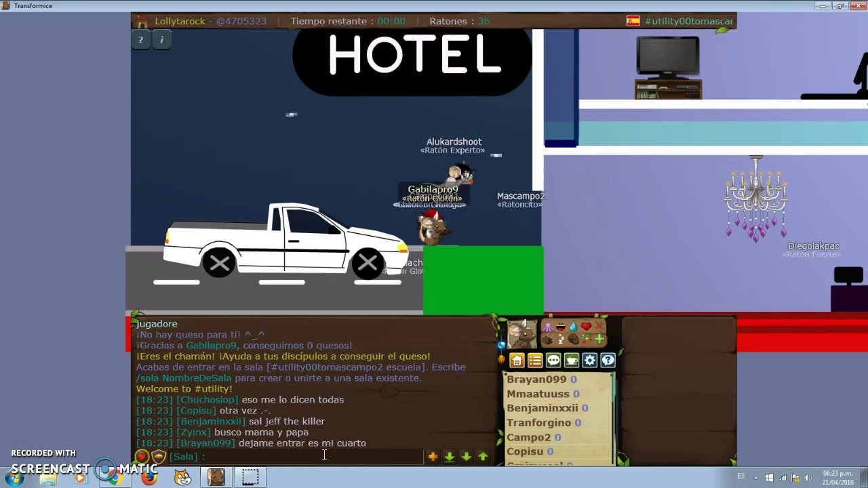Click the room name #utility00tomascar in the header

pyautogui.click(x=688, y=21)
